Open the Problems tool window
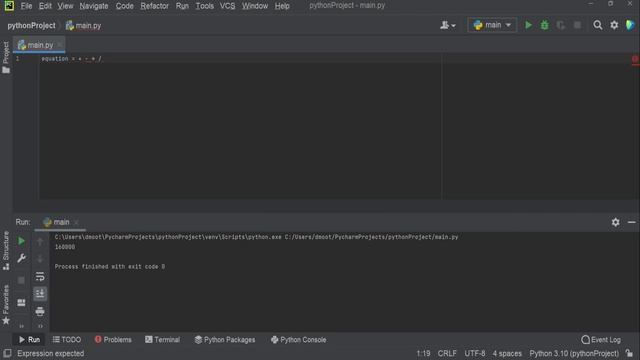This screenshot has height=360, width=640. [x=113, y=340]
